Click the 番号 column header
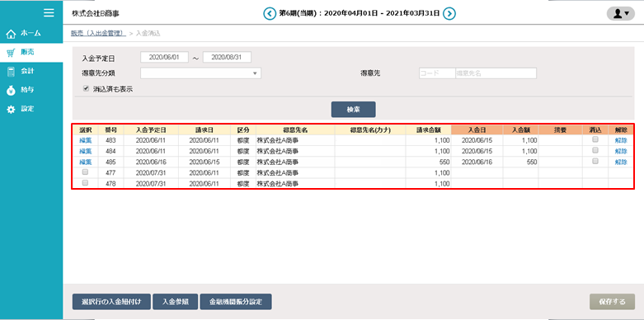The width and height of the screenshot is (644, 320). [x=110, y=129]
